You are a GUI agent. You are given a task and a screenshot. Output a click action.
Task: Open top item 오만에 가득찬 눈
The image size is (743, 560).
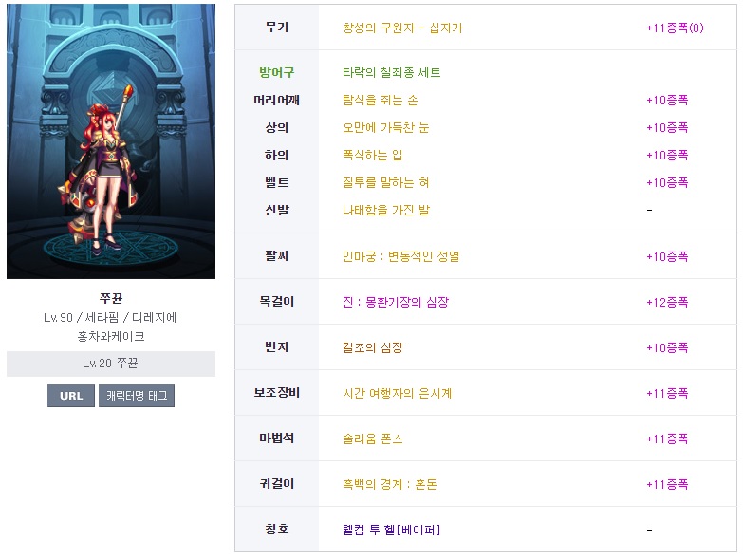point(385,127)
